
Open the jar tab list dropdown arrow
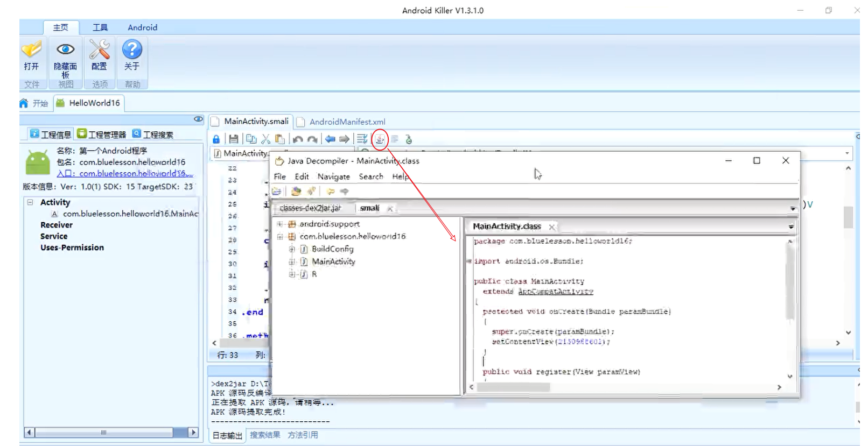tap(793, 209)
